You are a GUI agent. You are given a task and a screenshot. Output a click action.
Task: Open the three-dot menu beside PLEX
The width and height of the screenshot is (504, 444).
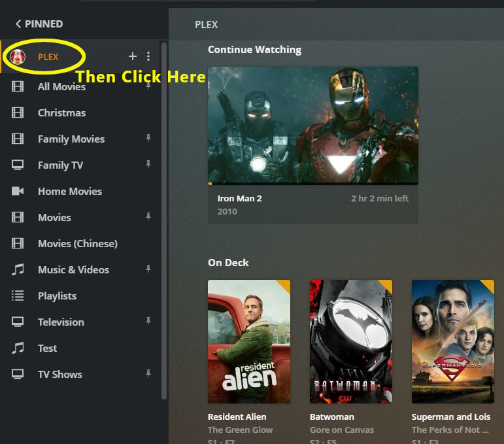[148, 56]
